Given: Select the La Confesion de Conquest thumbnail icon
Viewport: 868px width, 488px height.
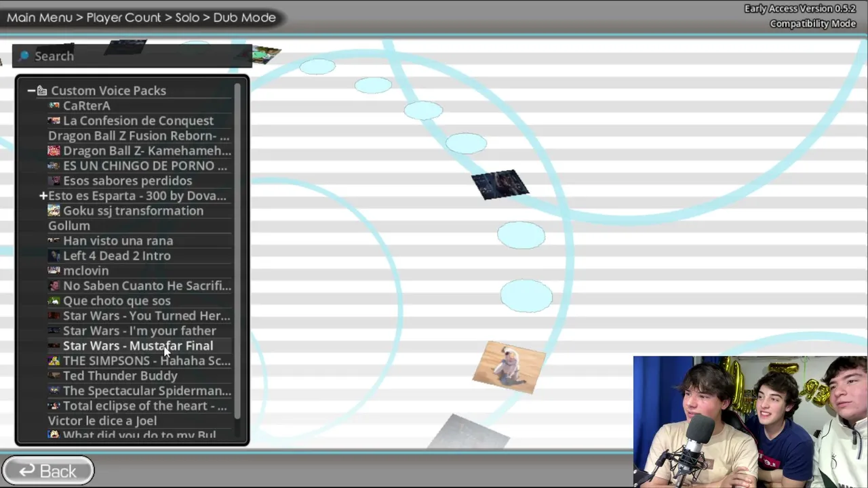Looking at the screenshot, I should pyautogui.click(x=54, y=121).
